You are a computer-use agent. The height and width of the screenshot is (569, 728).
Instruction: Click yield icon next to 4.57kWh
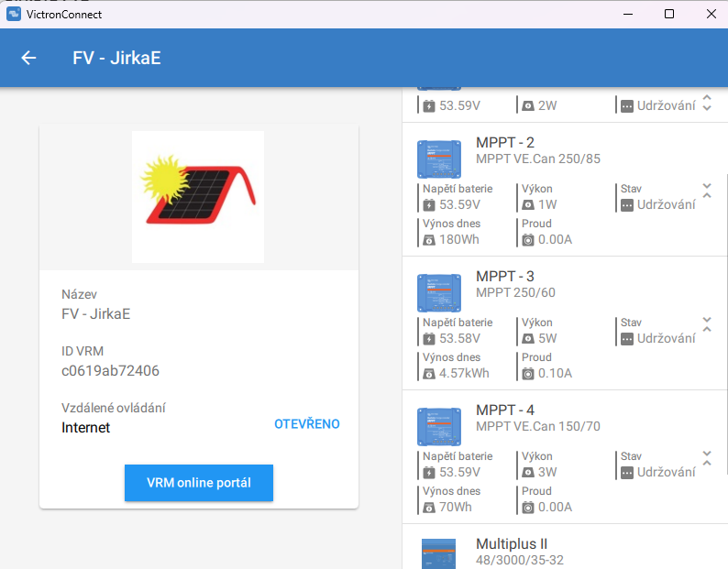coord(429,374)
